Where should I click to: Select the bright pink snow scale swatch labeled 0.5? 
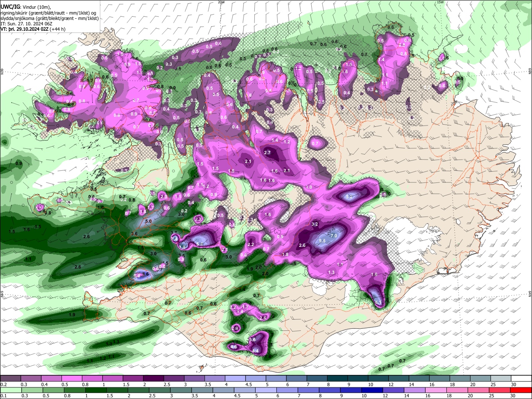coord(71,379)
